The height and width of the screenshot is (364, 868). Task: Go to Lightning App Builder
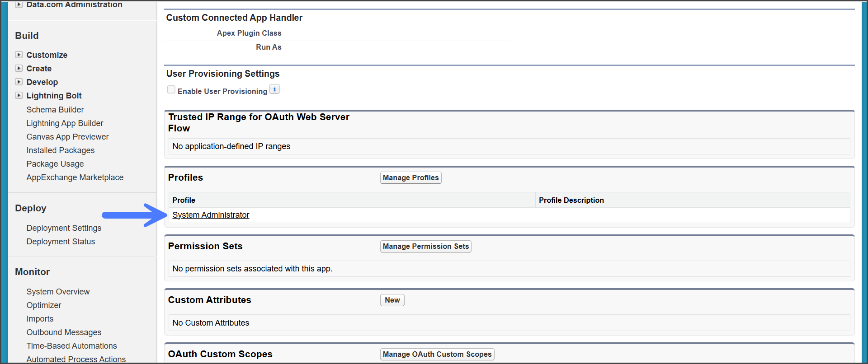pyautogui.click(x=65, y=123)
